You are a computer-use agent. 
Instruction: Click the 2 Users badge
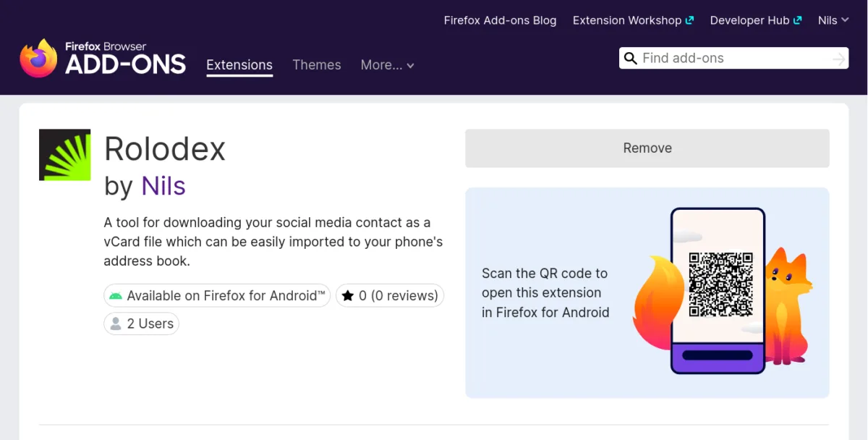tap(141, 323)
